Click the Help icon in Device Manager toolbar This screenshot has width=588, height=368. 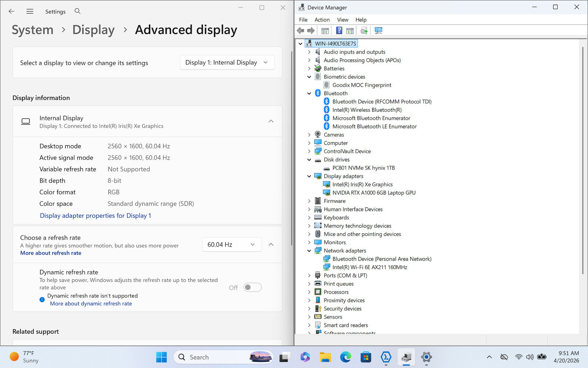point(339,31)
